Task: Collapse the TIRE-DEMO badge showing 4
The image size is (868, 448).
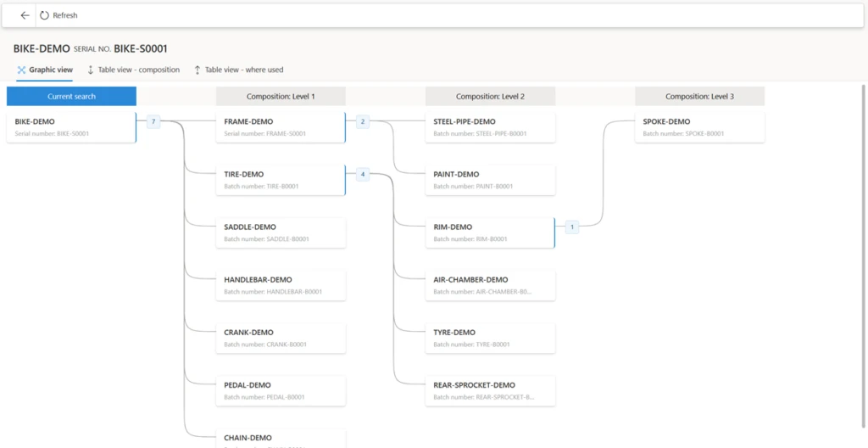Action: [363, 175]
